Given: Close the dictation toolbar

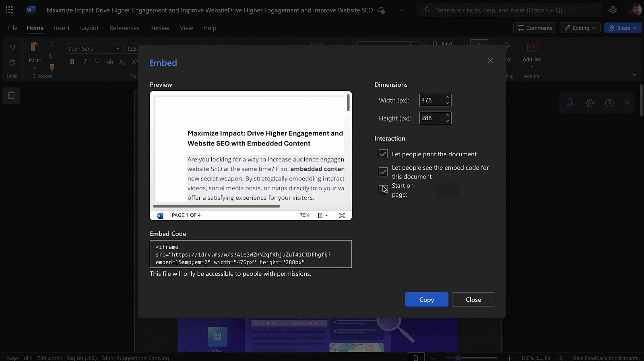Looking at the screenshot, I should click(x=627, y=103).
